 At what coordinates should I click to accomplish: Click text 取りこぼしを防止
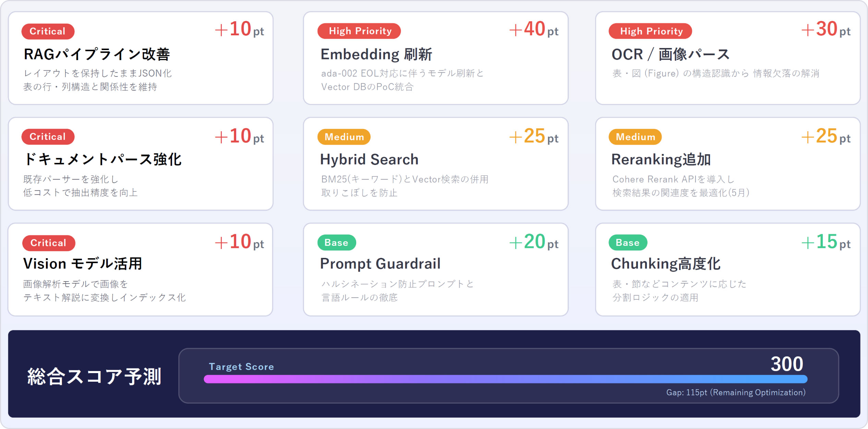tap(359, 192)
